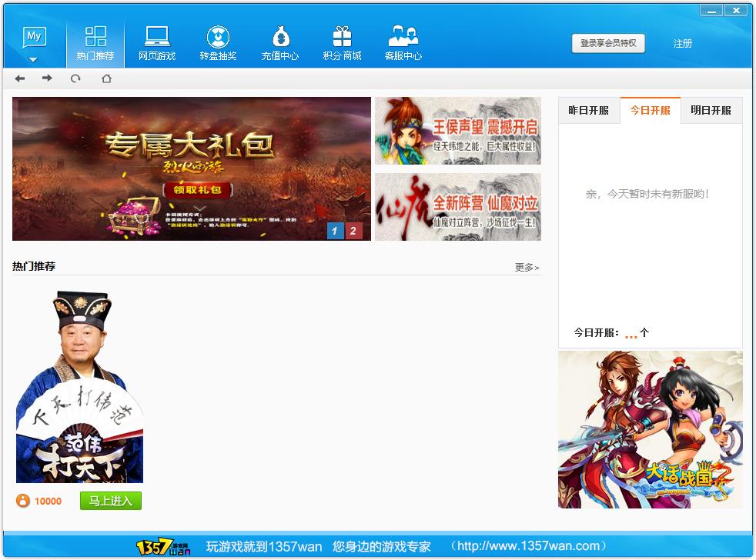Click the 注册 register link
Viewport: 756px width, 560px height.
(x=683, y=44)
